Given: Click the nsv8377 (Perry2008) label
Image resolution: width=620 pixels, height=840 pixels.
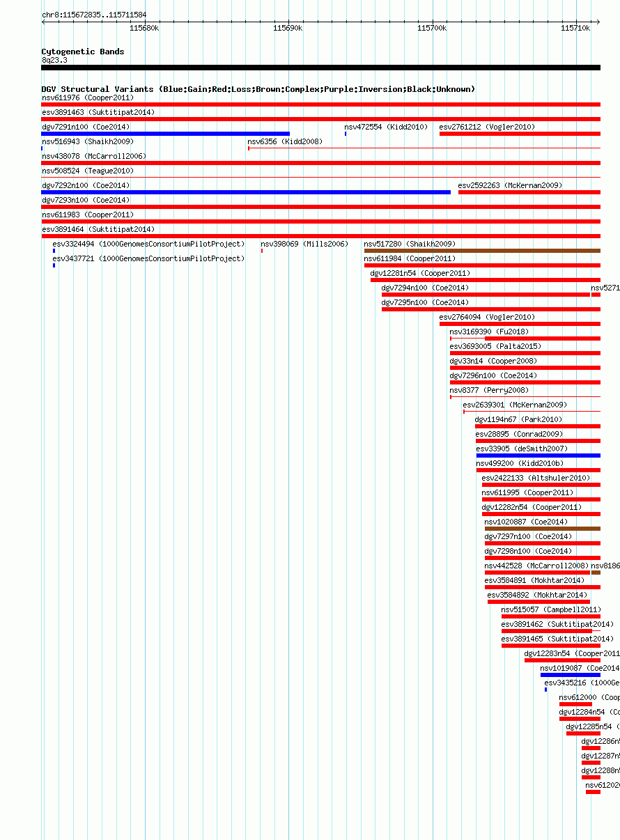Looking at the screenshot, I should pos(489,390).
